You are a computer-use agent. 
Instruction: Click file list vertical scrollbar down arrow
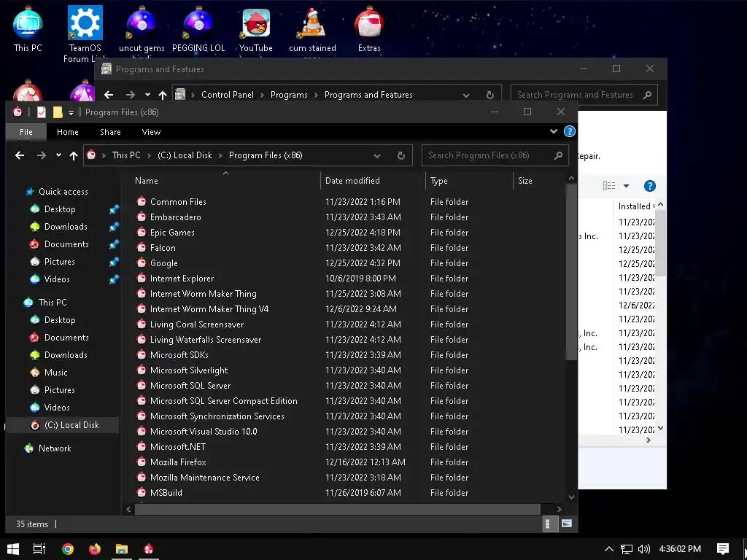571,497
